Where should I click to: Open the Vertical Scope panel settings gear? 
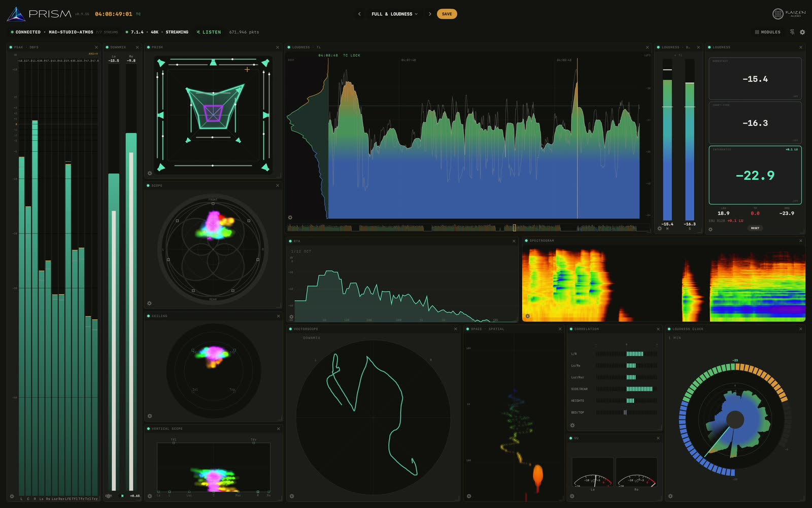point(150,496)
